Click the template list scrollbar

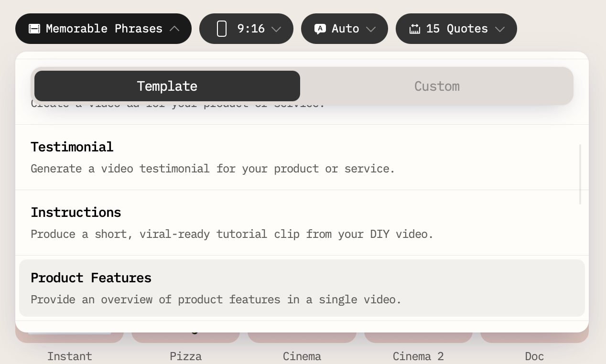pyautogui.click(x=580, y=174)
